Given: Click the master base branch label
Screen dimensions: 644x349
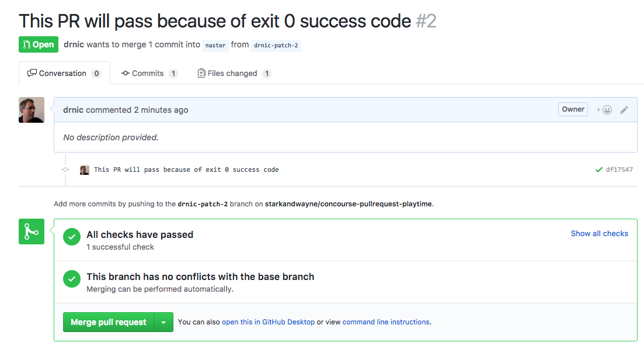Looking at the screenshot, I should [215, 45].
